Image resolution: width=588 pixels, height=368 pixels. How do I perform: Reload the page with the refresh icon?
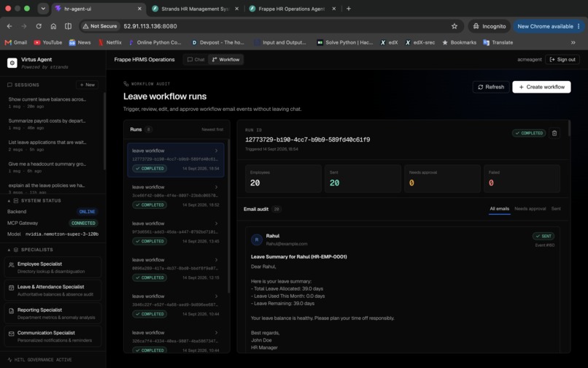click(x=39, y=26)
